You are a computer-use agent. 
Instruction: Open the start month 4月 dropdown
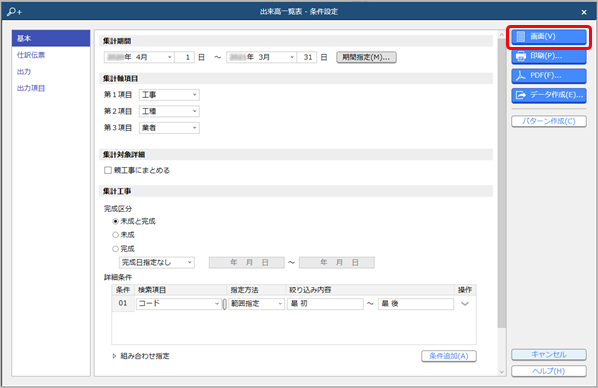(139, 57)
